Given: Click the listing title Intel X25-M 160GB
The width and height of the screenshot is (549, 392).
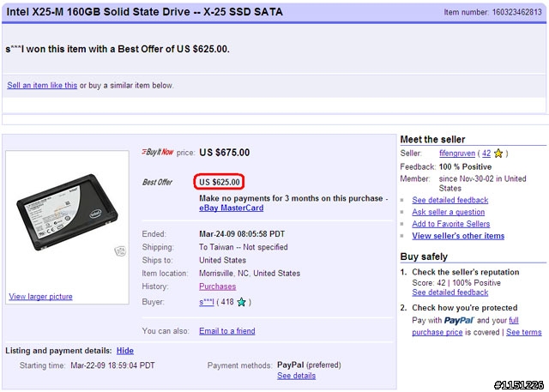Looking at the screenshot, I should click(x=145, y=11).
